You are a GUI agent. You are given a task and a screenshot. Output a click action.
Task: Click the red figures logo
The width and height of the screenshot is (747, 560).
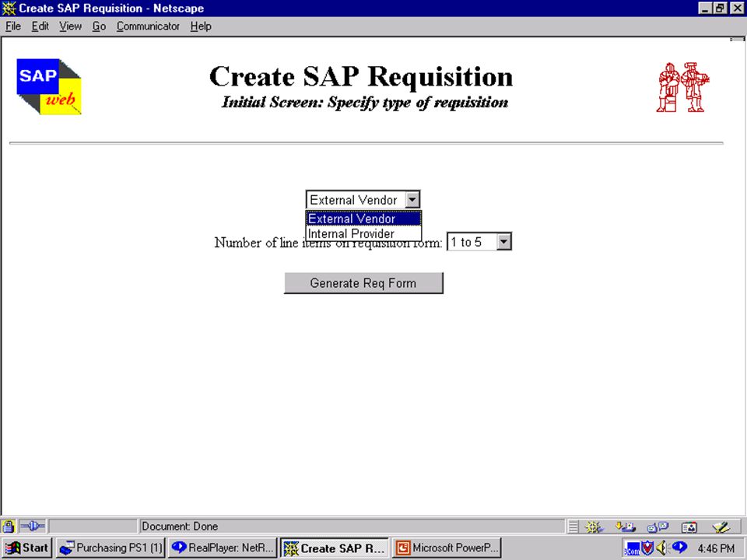682,87
